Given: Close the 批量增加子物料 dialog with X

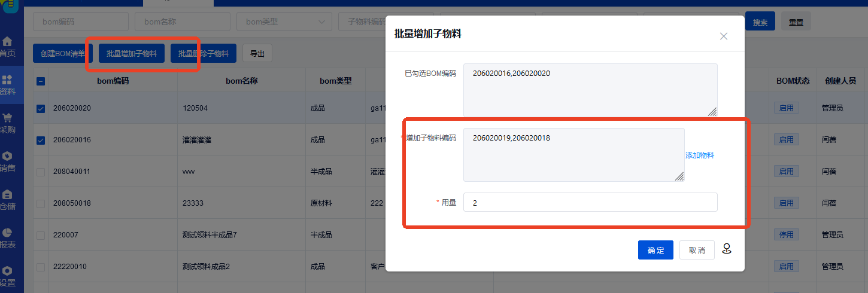Looking at the screenshot, I should [x=723, y=36].
